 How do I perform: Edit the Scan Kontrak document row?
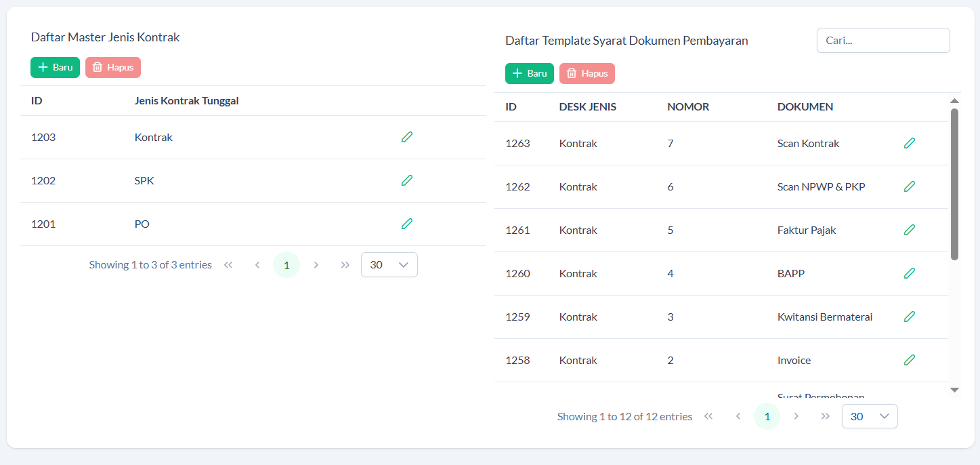click(910, 143)
